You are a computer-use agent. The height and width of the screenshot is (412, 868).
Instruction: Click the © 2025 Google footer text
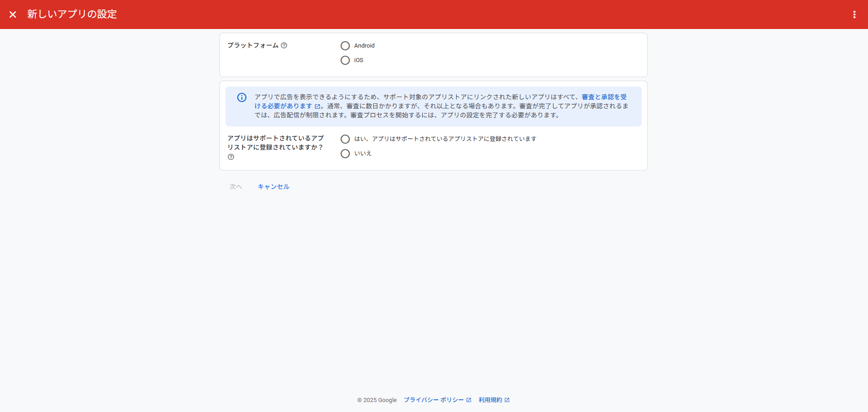point(376,400)
